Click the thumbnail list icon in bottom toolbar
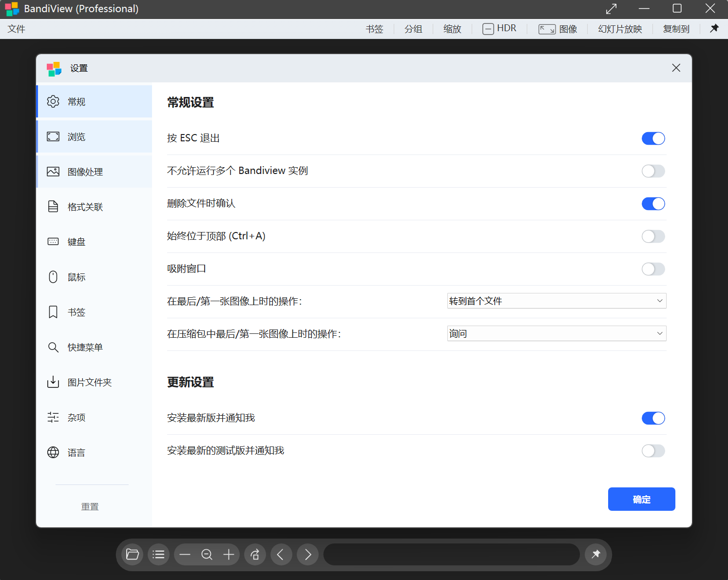728x580 pixels. tap(158, 554)
